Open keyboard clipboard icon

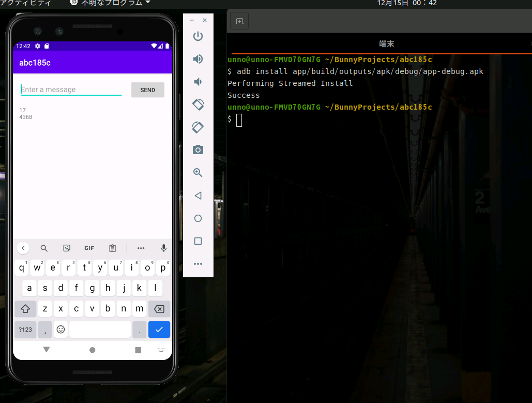click(112, 248)
